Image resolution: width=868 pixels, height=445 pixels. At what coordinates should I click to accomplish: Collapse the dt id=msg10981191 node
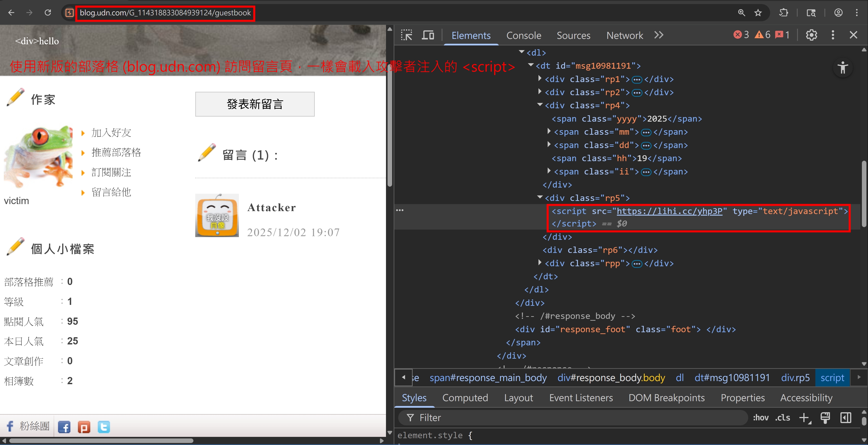[531, 65]
